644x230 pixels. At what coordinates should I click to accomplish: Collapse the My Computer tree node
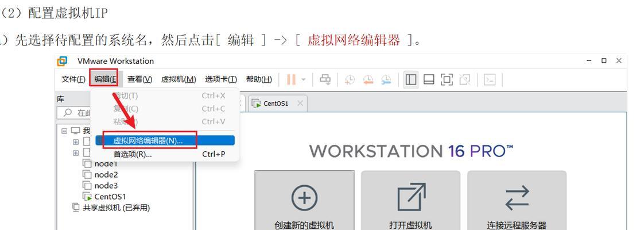pos(64,131)
